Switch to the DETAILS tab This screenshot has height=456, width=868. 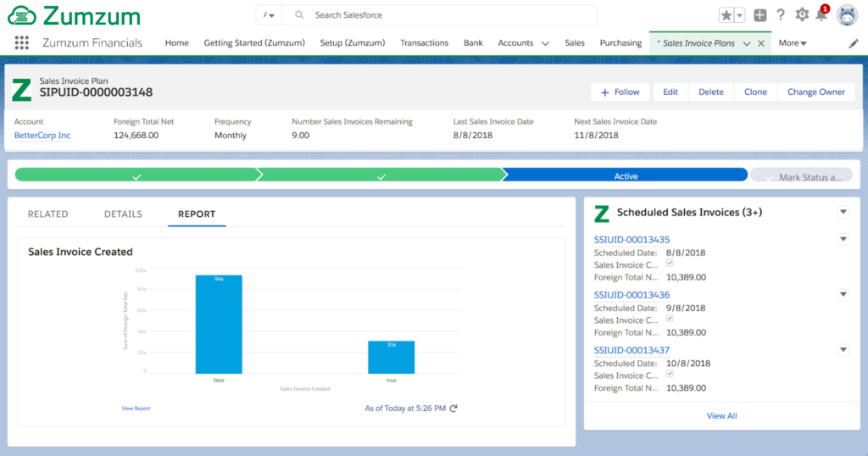pos(123,214)
